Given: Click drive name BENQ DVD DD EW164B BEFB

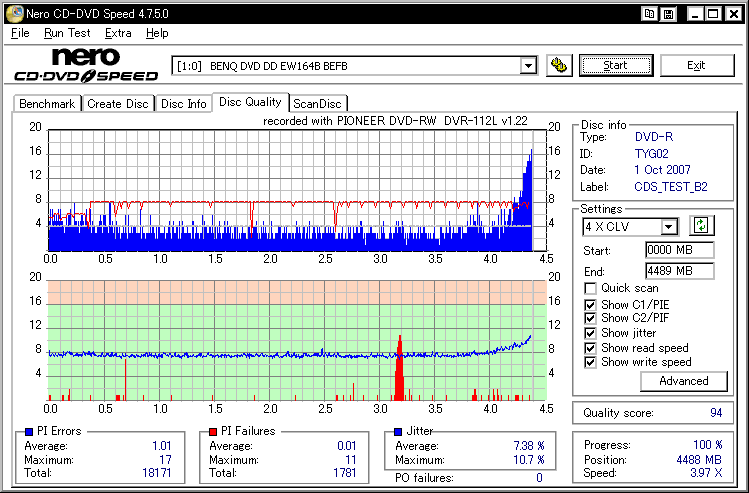Looking at the screenshot, I should pos(278,66).
